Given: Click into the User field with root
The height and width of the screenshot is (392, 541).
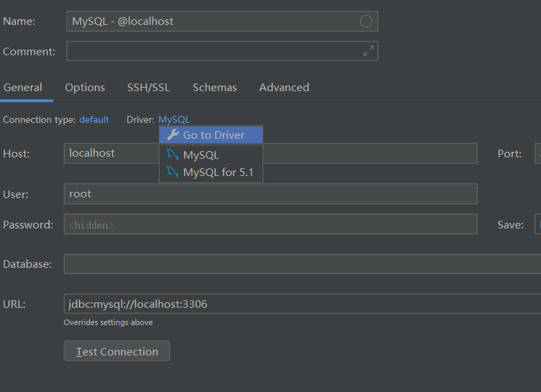Looking at the screenshot, I should [269, 194].
